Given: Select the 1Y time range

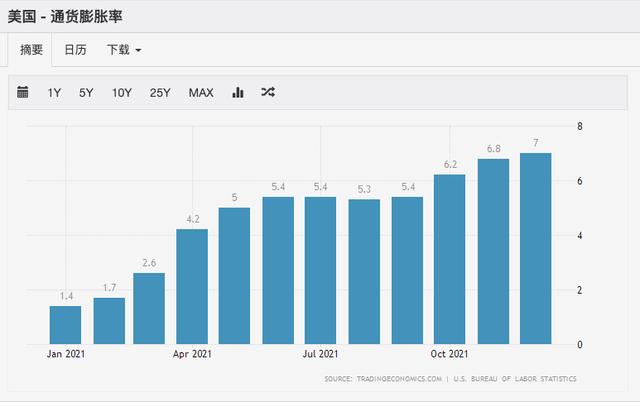Looking at the screenshot, I should (x=54, y=93).
